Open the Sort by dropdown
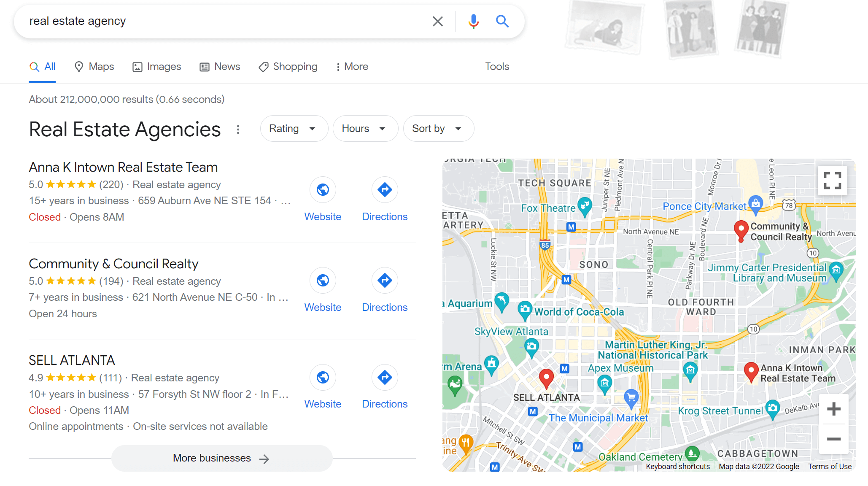Image resolution: width=868 pixels, height=486 pixels. (438, 128)
